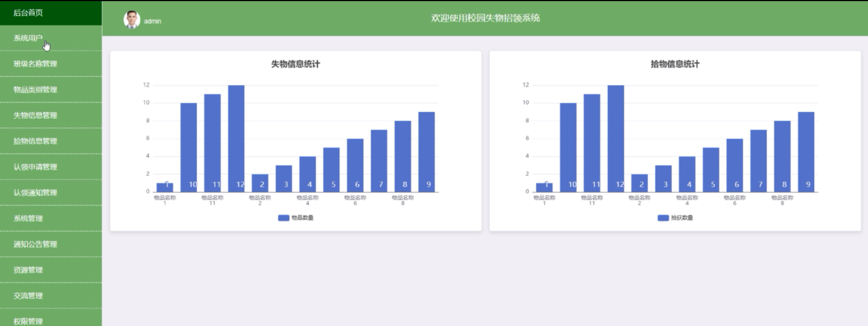Click the admin avatar picture
Image resolution: width=868 pixels, height=326 pixels.
pyautogui.click(x=132, y=19)
